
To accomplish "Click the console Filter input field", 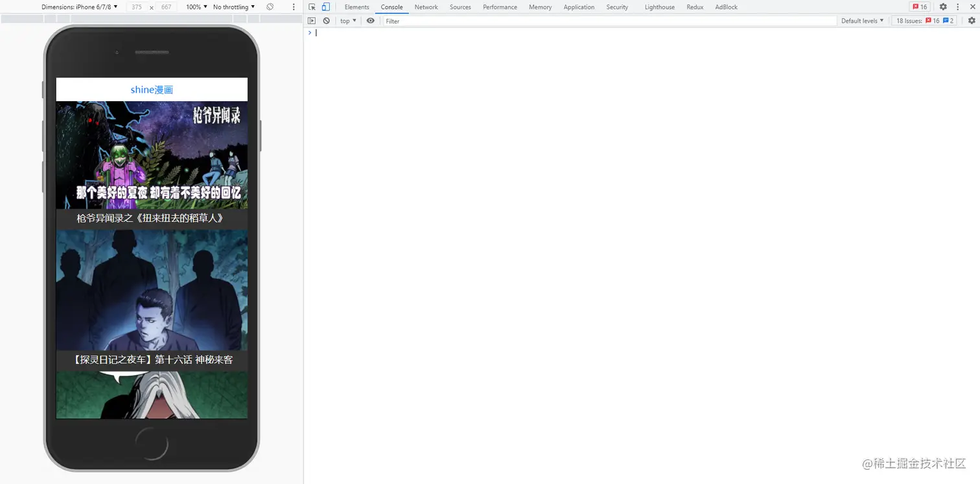I will [609, 21].
